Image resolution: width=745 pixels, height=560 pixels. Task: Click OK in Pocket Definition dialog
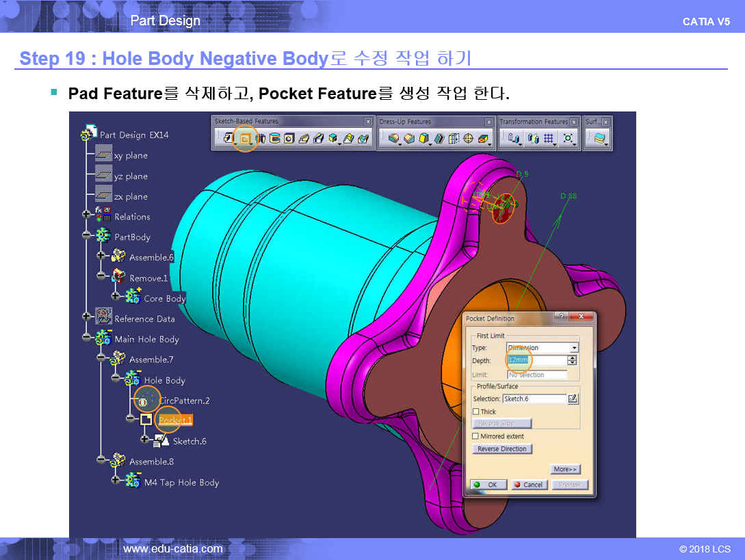click(488, 485)
